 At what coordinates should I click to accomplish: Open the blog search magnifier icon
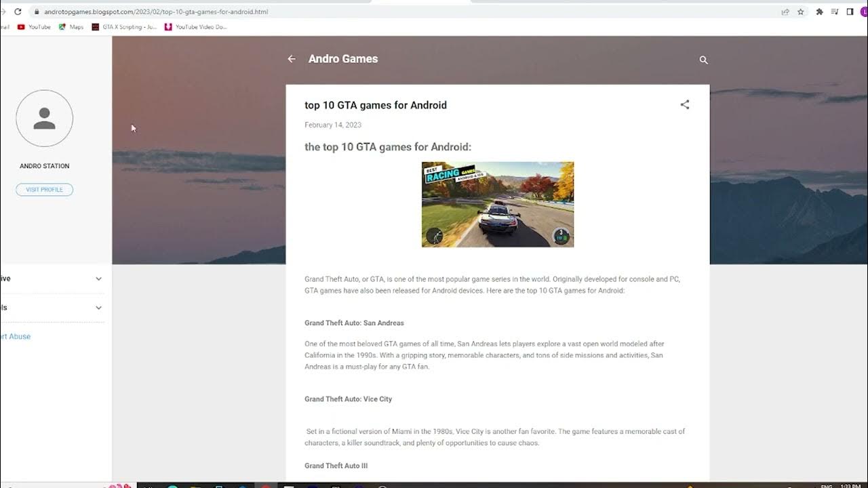pyautogui.click(x=703, y=60)
